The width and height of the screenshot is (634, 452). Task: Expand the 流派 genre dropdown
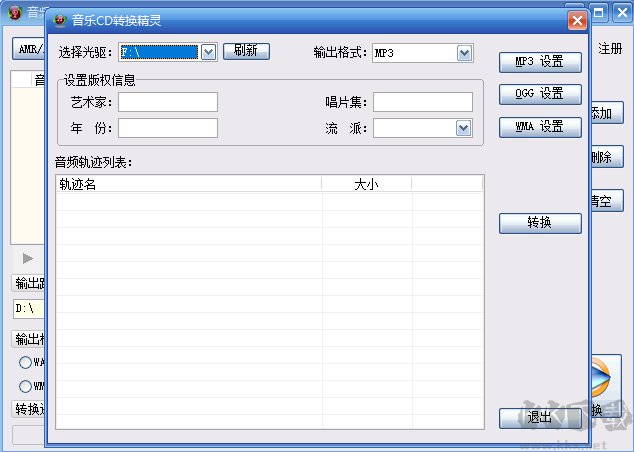463,129
